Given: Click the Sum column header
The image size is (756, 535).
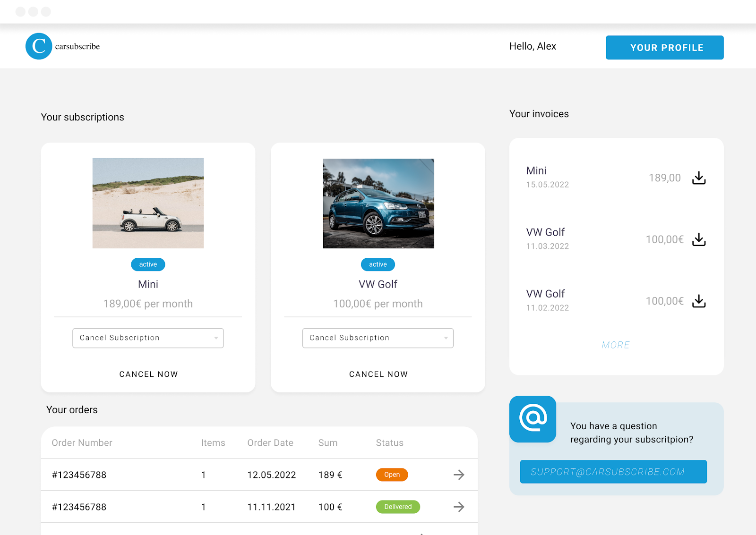Looking at the screenshot, I should coord(328,443).
